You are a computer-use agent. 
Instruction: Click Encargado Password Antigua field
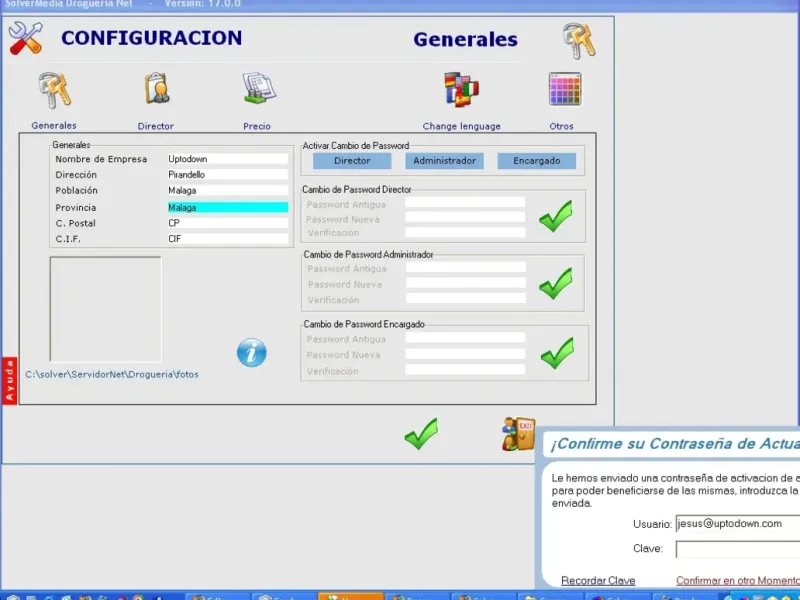tap(465, 337)
